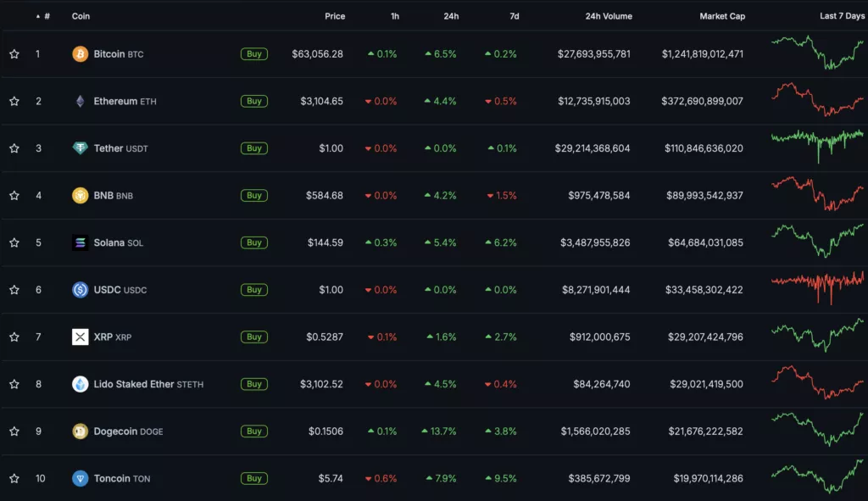The height and width of the screenshot is (501, 868).
Task: Open the Ethereum ETH coin page
Action: [125, 101]
